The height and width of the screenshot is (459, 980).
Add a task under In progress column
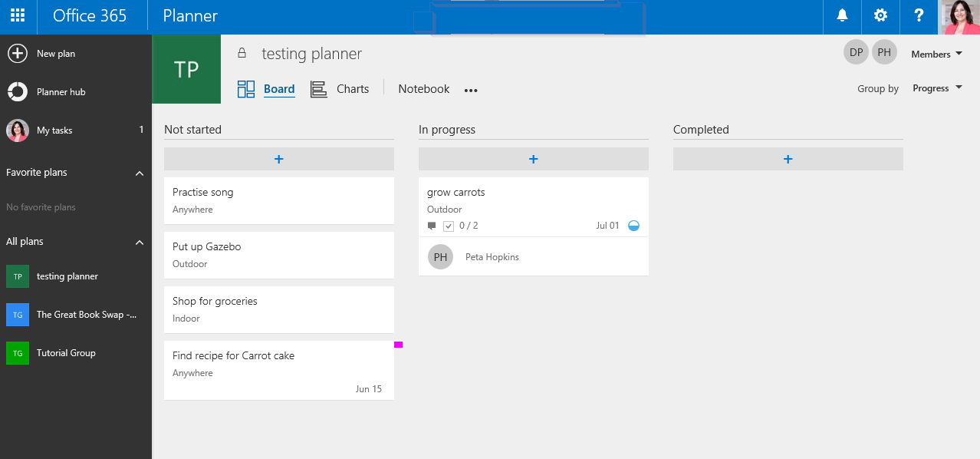tap(533, 159)
